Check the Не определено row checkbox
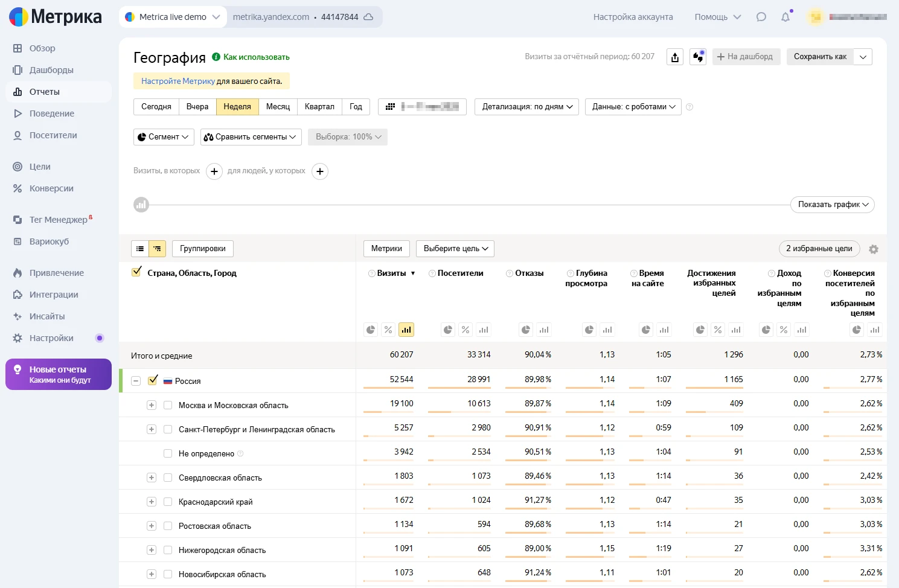 click(168, 453)
